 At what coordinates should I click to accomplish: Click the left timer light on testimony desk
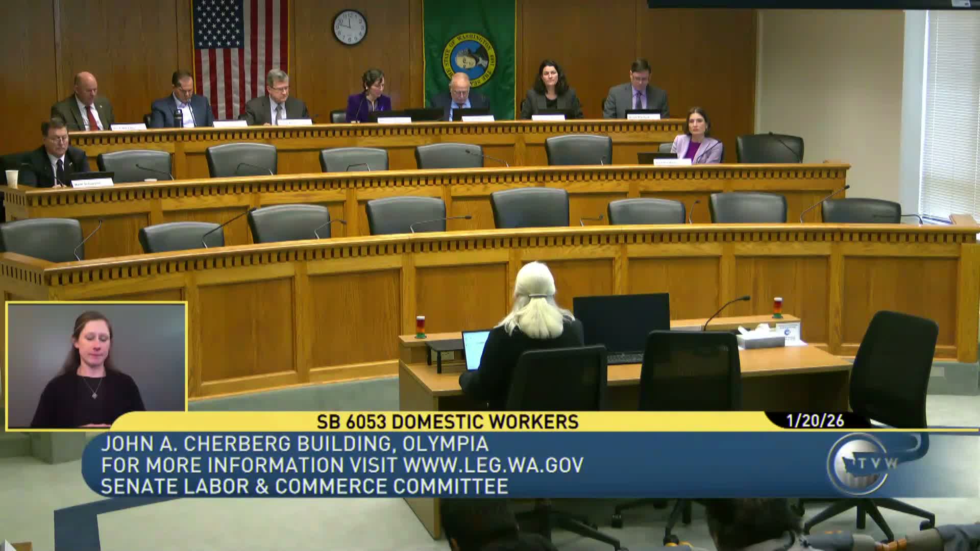click(x=421, y=327)
